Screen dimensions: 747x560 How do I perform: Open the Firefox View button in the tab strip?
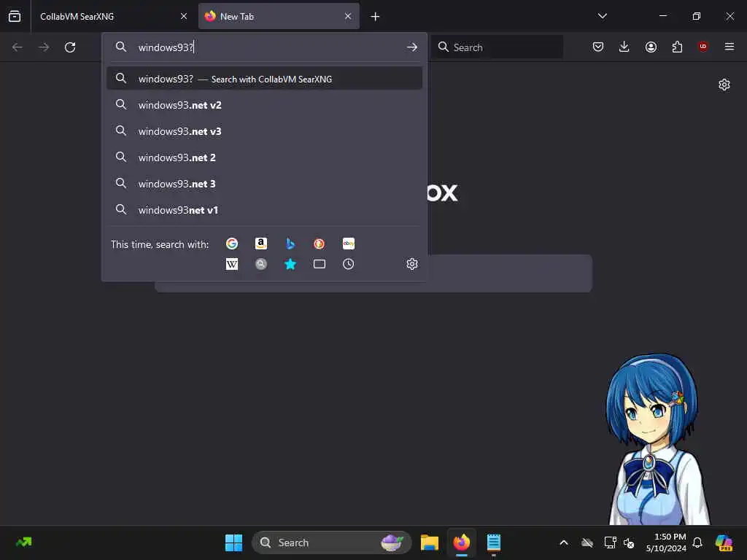[15, 16]
